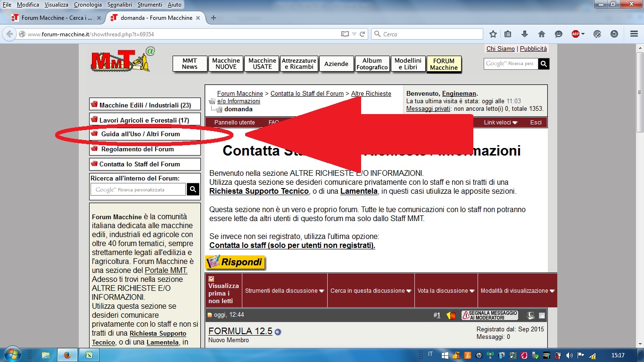Open the Modalità di visualizzazione dropdown
This screenshot has height=362, width=644.
point(517,291)
